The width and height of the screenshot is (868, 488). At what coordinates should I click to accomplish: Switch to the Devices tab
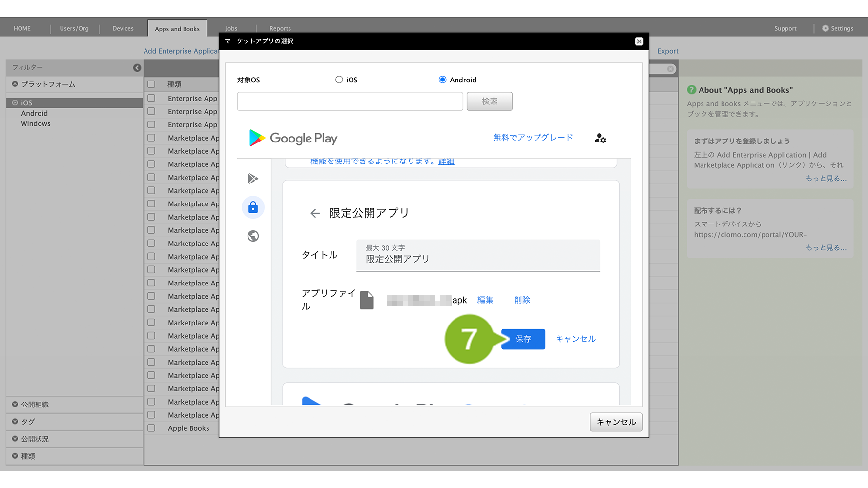tap(123, 28)
